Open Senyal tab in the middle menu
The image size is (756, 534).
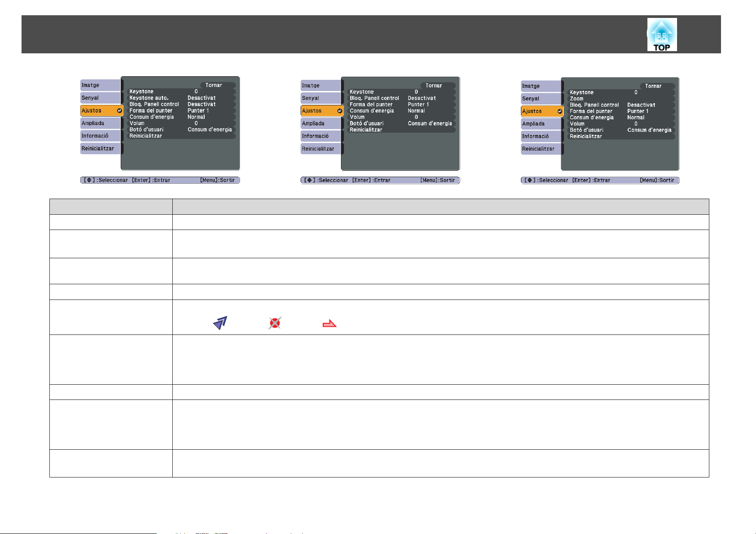pos(321,98)
